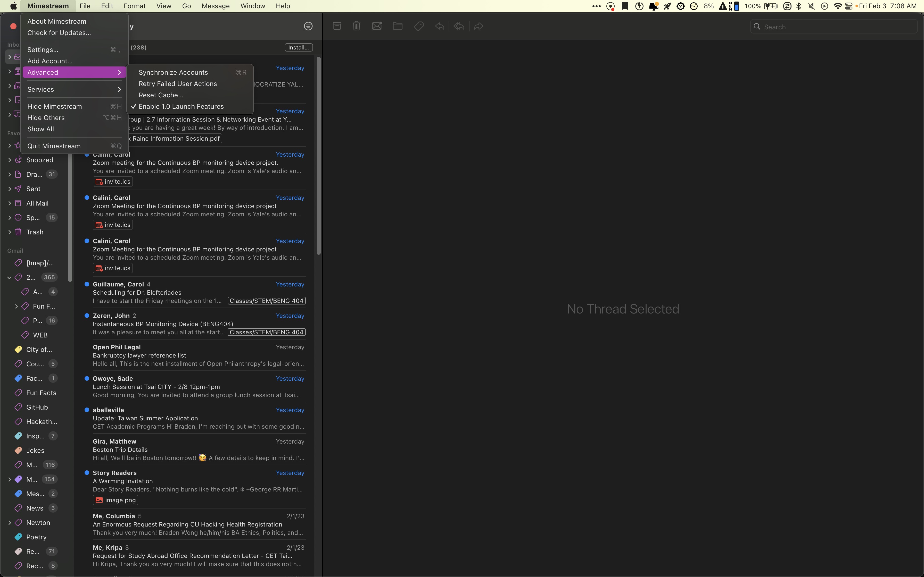
Task: Click the message list vertical scrollbar
Action: pos(318,156)
